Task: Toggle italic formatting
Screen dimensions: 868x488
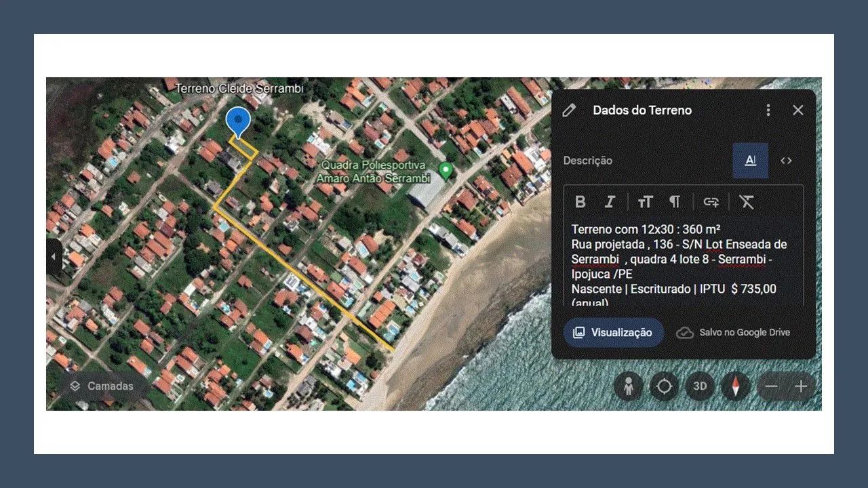Action: [610, 201]
